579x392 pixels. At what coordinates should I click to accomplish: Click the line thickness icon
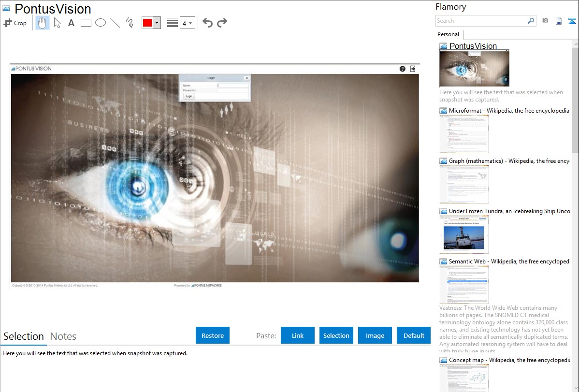click(173, 23)
